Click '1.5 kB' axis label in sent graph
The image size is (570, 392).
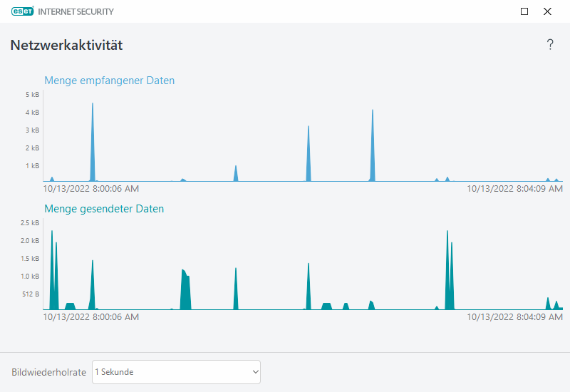(x=30, y=259)
